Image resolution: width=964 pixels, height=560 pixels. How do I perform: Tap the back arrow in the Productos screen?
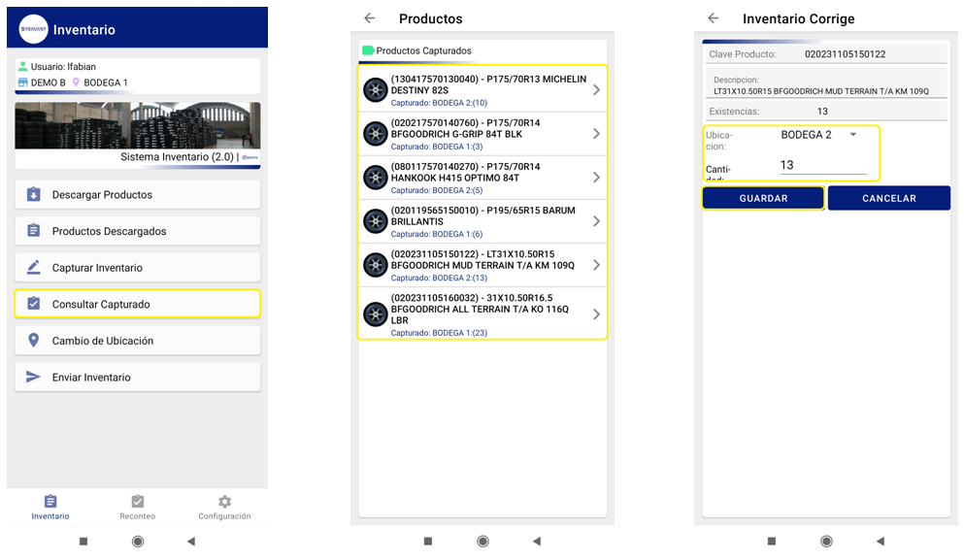[370, 18]
